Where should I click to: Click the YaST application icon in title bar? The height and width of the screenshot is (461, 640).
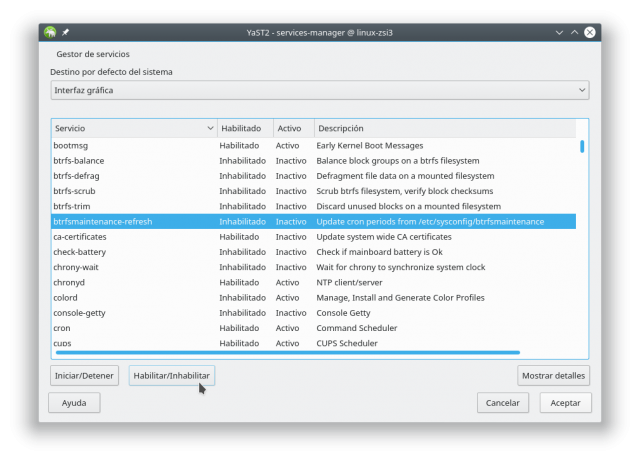[50, 32]
